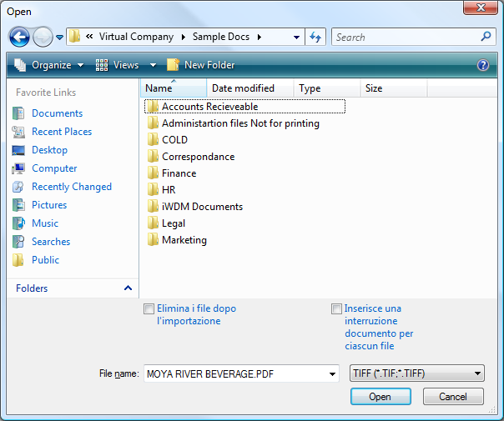Click the Refresh icon beside address bar

(x=315, y=37)
